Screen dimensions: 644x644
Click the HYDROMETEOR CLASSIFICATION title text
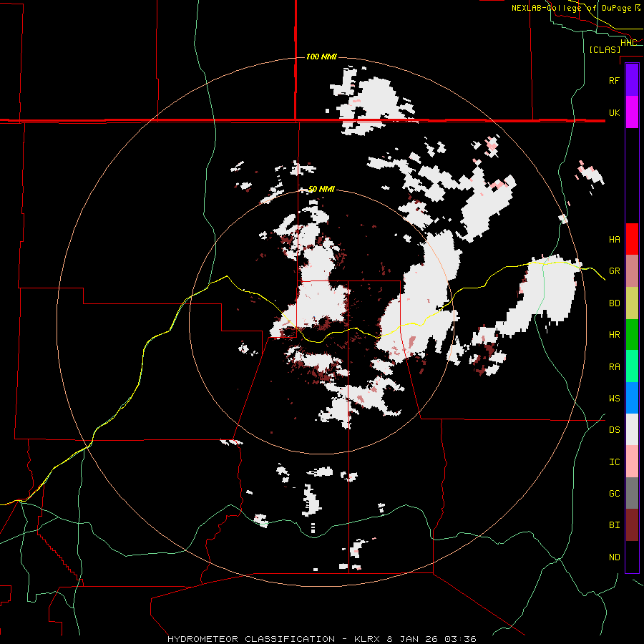251,639
